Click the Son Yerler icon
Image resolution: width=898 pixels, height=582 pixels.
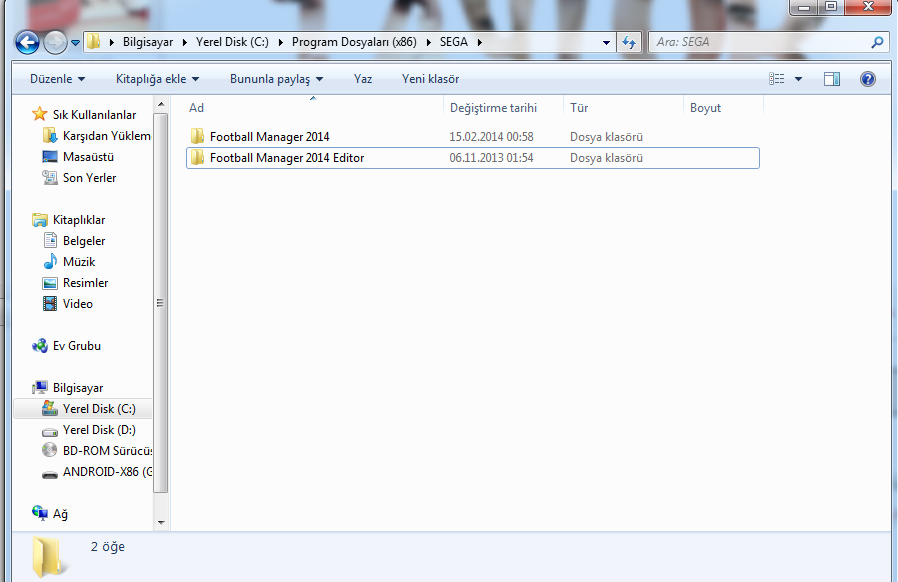point(50,178)
